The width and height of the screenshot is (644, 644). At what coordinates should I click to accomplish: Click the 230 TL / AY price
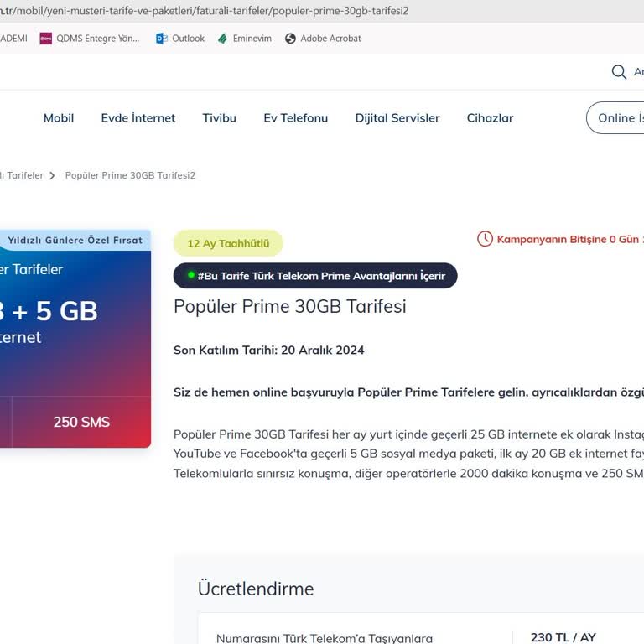tap(563, 637)
